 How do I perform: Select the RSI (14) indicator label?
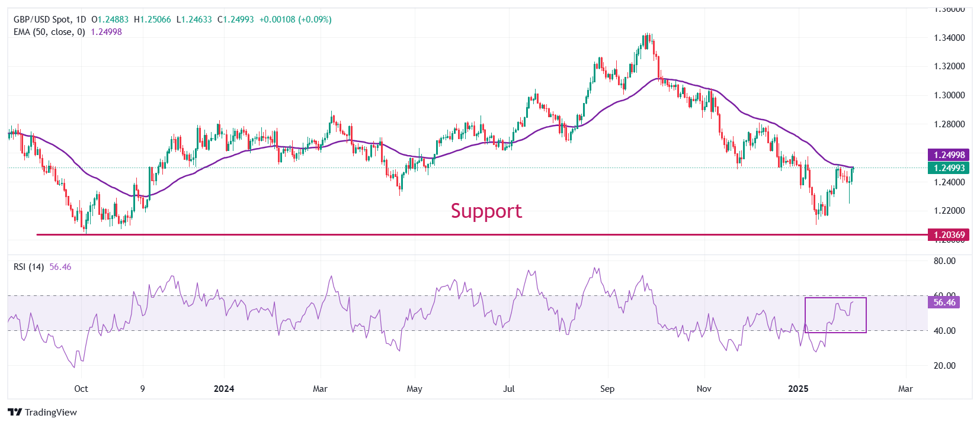coord(28,267)
